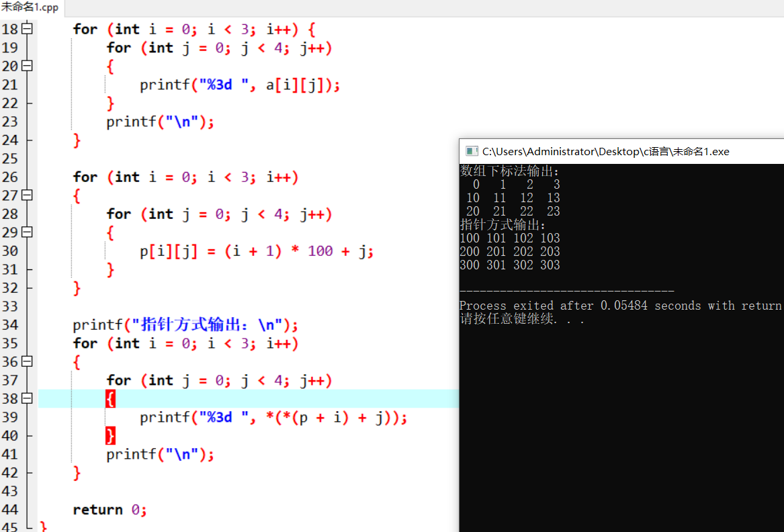Click line number 33 in the gutter
Image resolution: width=784 pixels, height=532 pixels.
pyautogui.click(x=9, y=306)
